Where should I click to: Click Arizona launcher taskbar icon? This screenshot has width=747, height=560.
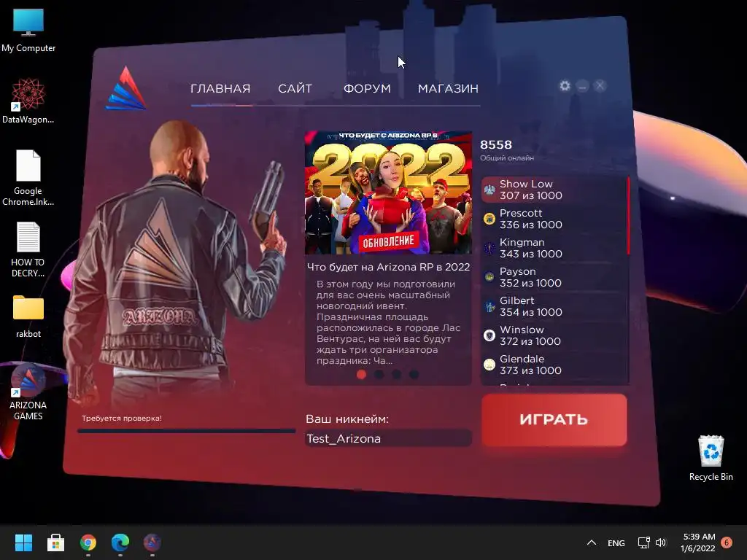click(x=152, y=542)
